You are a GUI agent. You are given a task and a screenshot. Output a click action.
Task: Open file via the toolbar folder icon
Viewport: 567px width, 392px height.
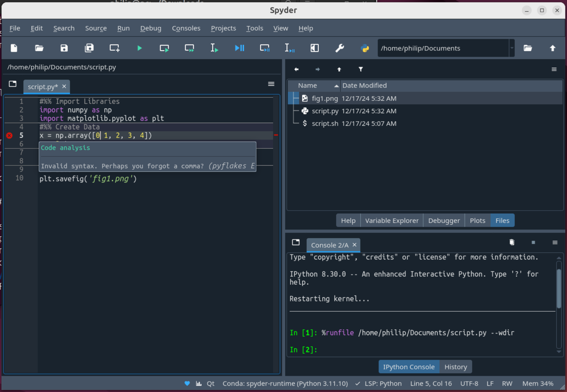tap(39, 48)
